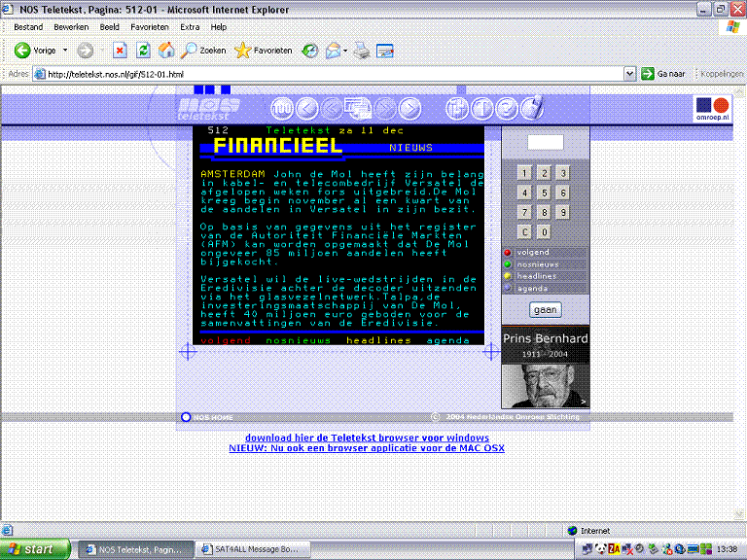Click the panda tray icon
This screenshot has height=560, width=747.
(x=601, y=549)
